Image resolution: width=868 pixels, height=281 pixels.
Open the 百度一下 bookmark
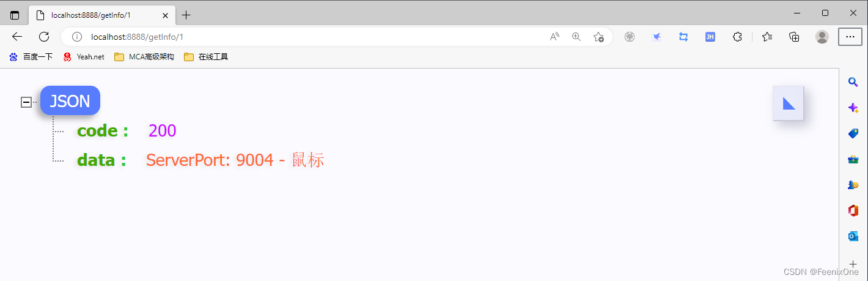tap(31, 57)
